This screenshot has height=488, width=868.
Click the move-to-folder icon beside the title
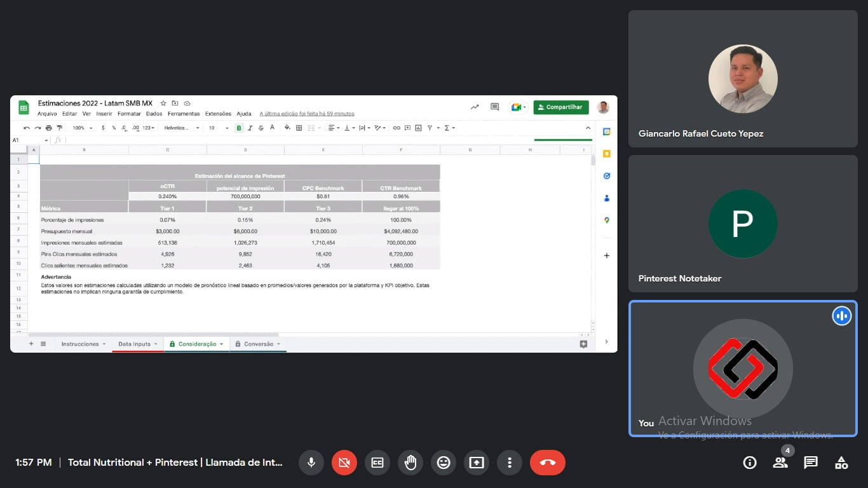pyautogui.click(x=175, y=103)
